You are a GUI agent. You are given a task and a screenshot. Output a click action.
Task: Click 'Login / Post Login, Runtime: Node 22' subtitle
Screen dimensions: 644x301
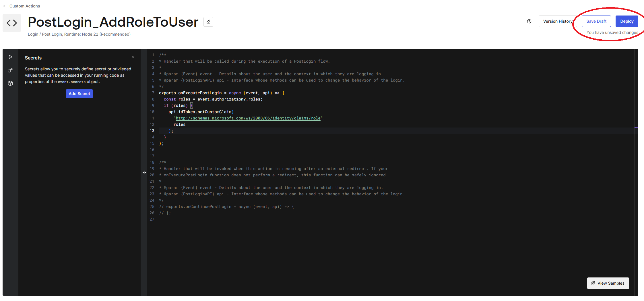pos(79,34)
